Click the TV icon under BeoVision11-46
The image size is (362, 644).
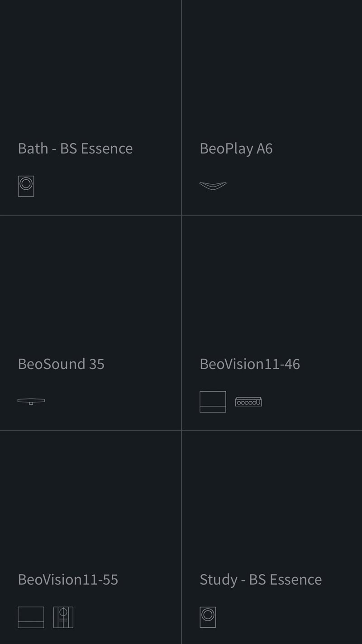pyautogui.click(x=213, y=402)
